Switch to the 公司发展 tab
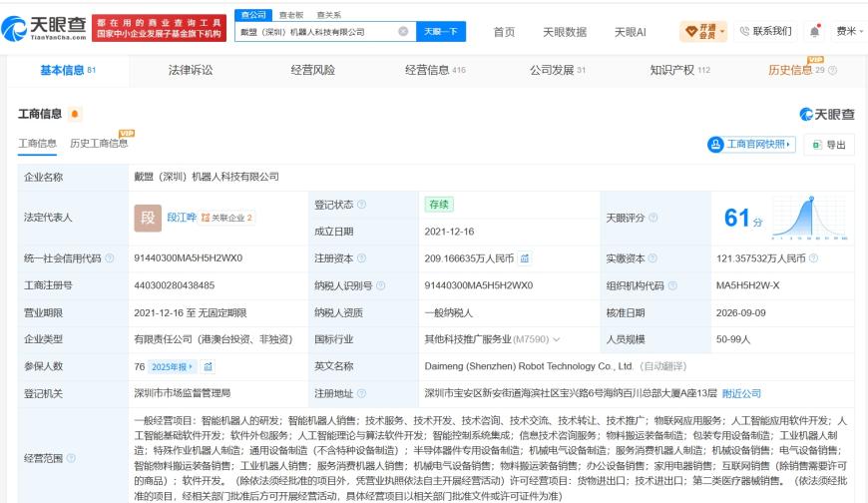 pyautogui.click(x=558, y=70)
